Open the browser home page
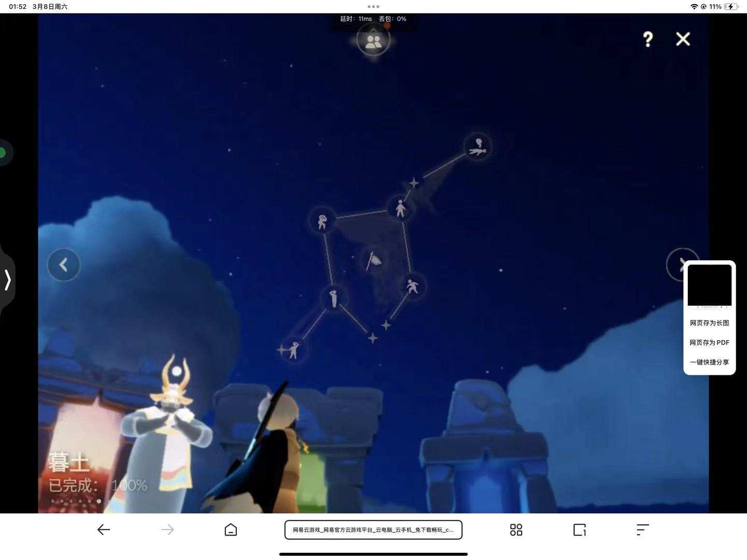747x560 pixels. [x=231, y=529]
